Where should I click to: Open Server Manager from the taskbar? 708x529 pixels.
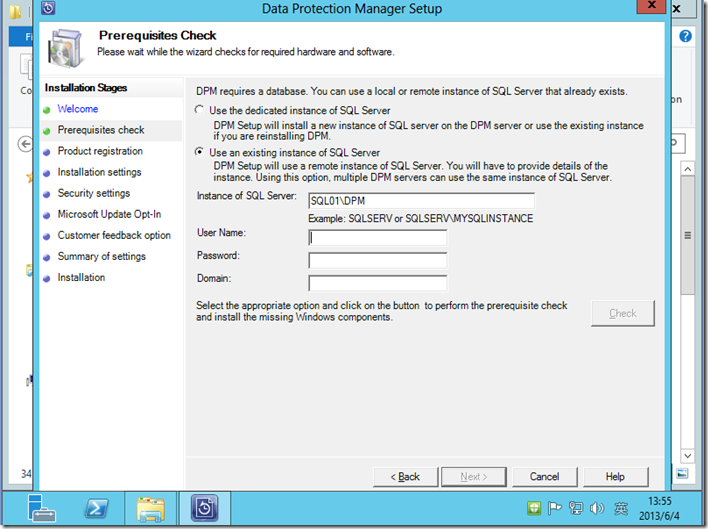point(42,509)
